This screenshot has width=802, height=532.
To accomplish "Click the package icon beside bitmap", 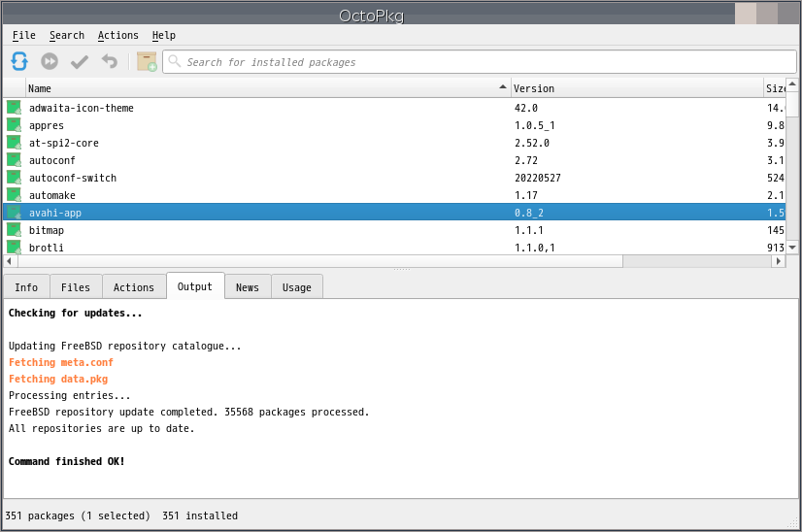I will (x=14, y=229).
